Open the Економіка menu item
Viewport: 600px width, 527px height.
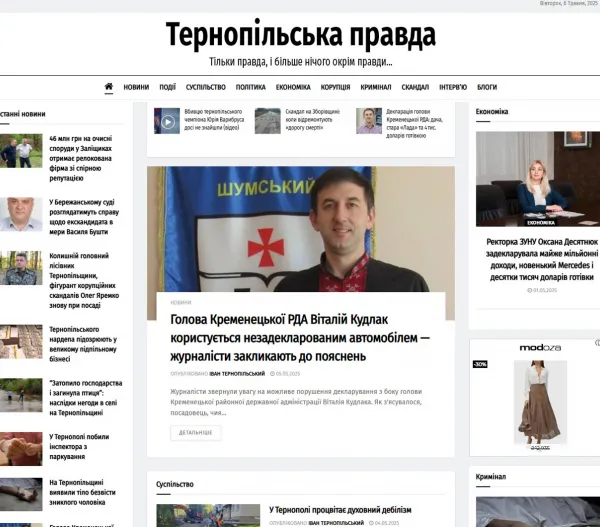coord(293,87)
